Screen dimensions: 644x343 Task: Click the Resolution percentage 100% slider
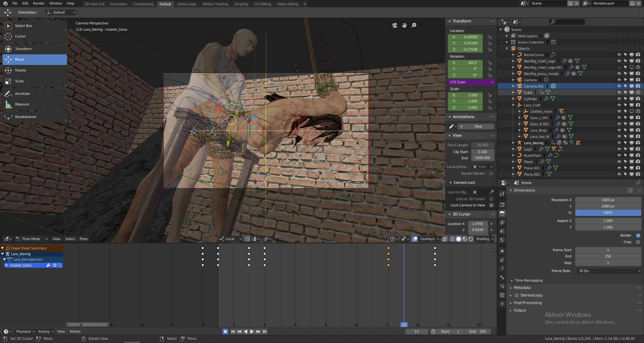608,213
